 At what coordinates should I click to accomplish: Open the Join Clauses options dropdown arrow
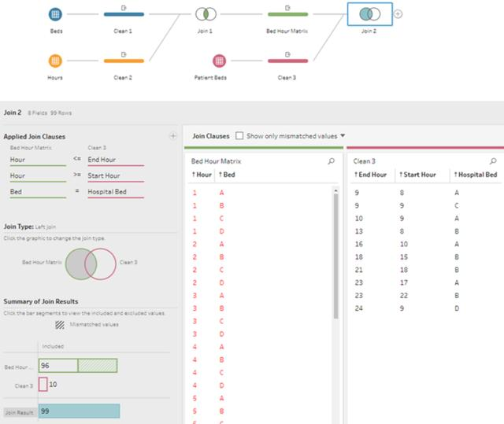[x=343, y=136]
